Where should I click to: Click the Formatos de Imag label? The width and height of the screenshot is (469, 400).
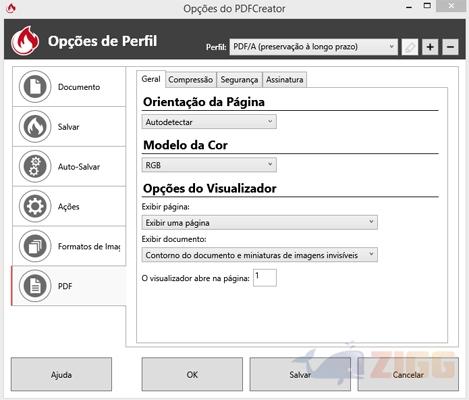point(89,246)
